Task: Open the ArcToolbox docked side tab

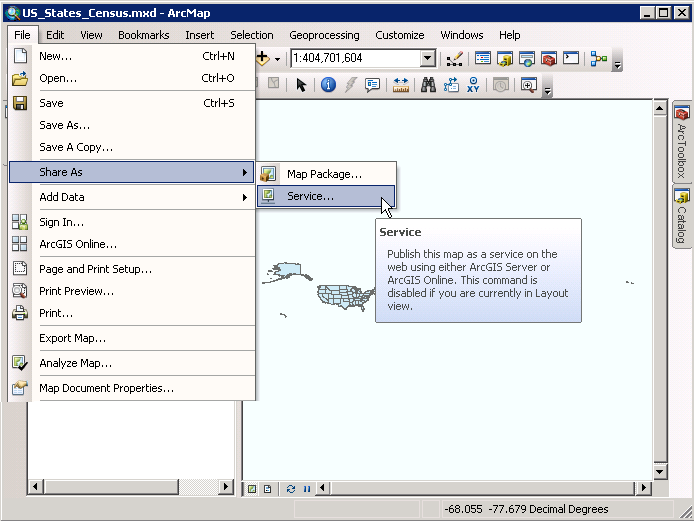Action: tap(682, 143)
